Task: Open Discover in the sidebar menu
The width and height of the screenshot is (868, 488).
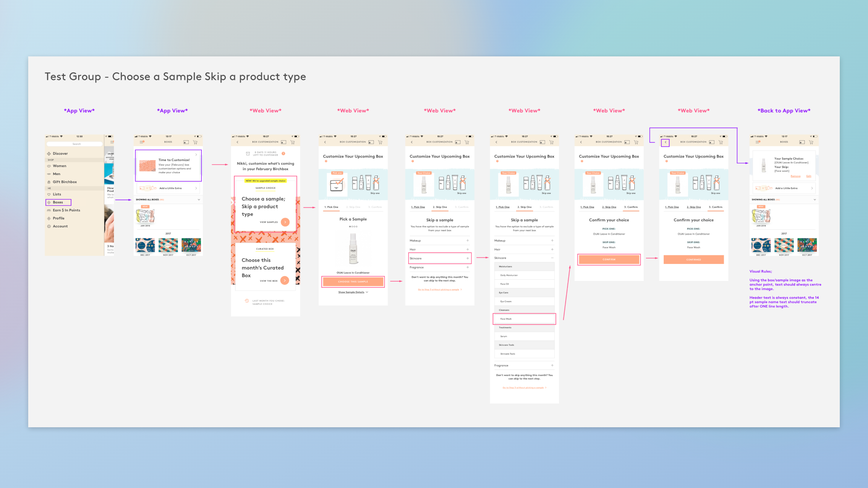Action: tap(60, 154)
